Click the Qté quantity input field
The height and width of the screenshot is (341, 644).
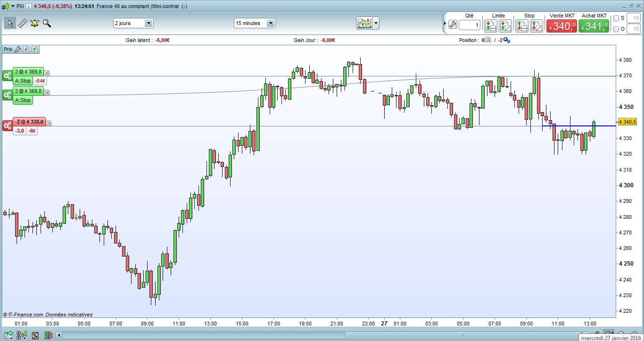(x=470, y=25)
